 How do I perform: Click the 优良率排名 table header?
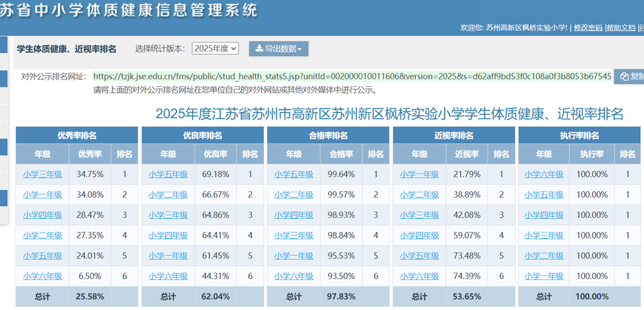tap(202, 135)
